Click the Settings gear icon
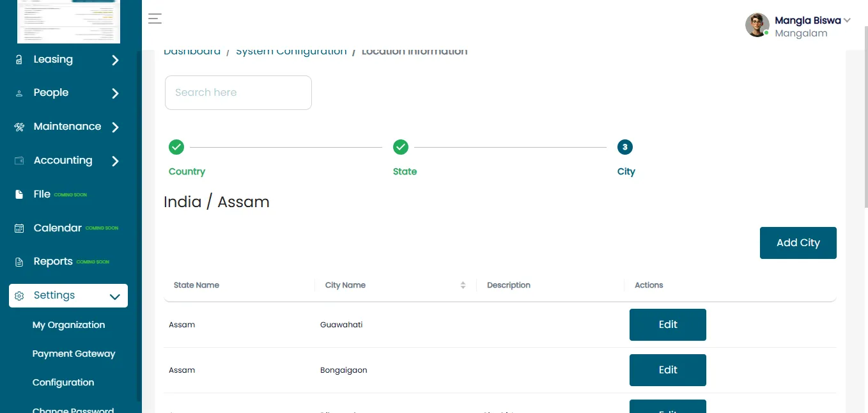Viewport: 868px width, 413px height. [x=19, y=296]
